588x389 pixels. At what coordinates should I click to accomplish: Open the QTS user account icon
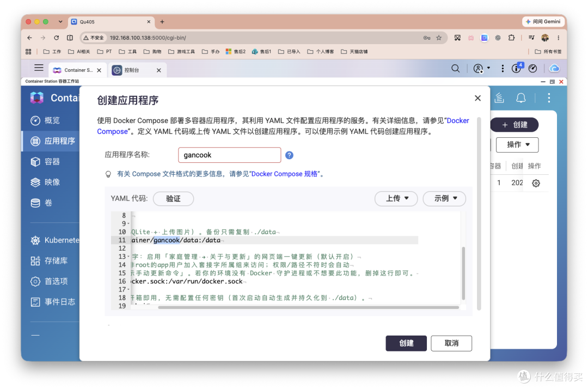pyautogui.click(x=478, y=69)
